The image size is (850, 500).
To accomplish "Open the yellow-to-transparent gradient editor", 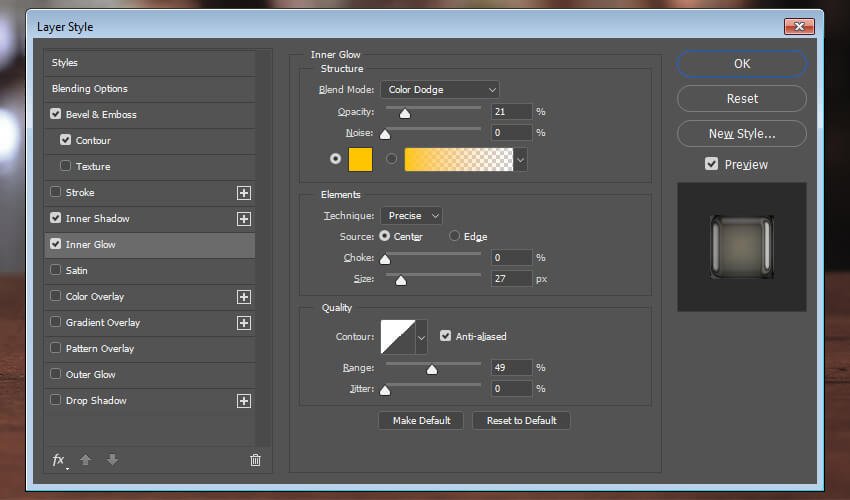I will tap(459, 159).
